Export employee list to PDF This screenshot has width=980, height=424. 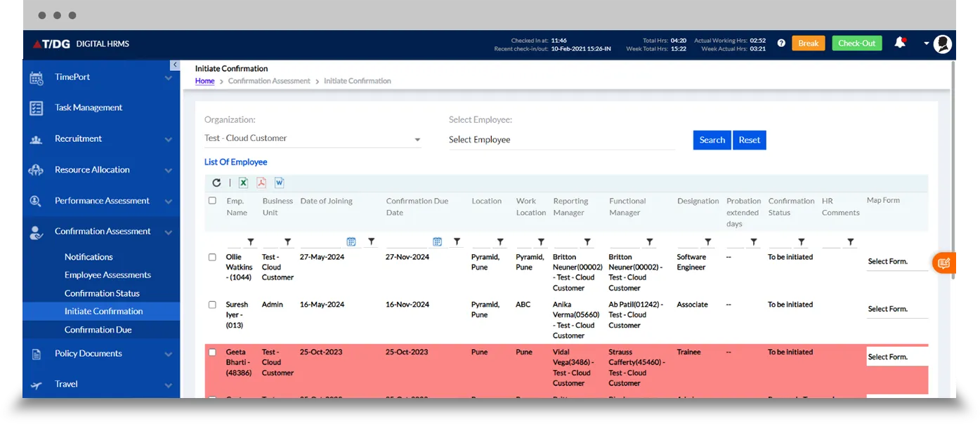[261, 183]
